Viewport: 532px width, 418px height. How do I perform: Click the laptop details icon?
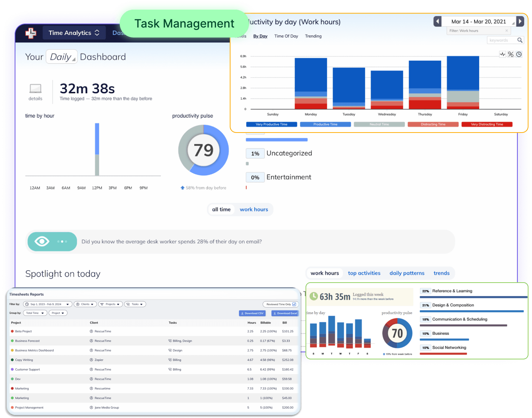[x=35, y=88]
